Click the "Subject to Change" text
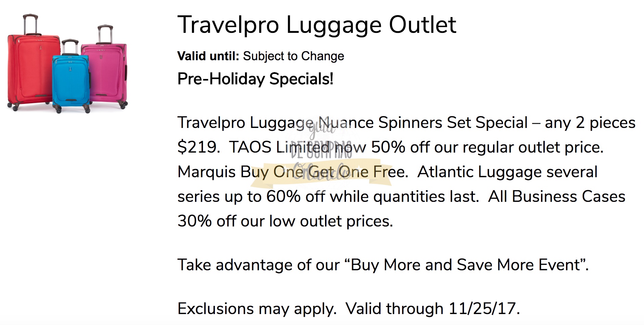 [293, 56]
